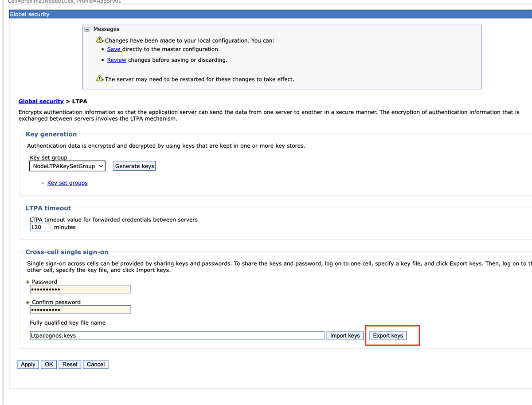This screenshot has width=532, height=405.
Task: Navigate to Global security breadcrumb
Action: pos(41,102)
